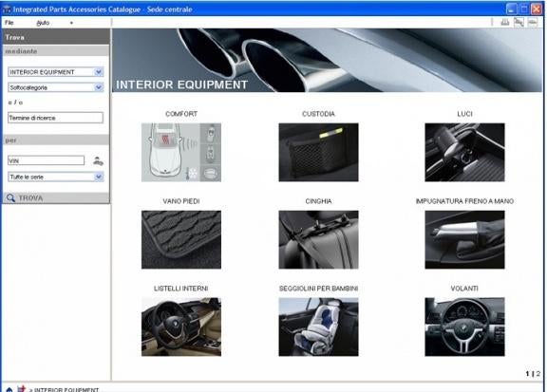Click the Termine di ricerca input field

pos(55,118)
